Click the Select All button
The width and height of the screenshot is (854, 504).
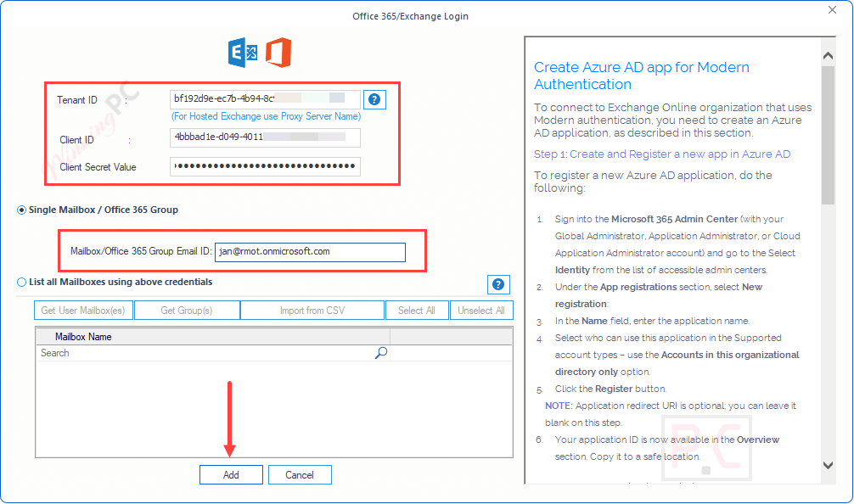point(417,311)
